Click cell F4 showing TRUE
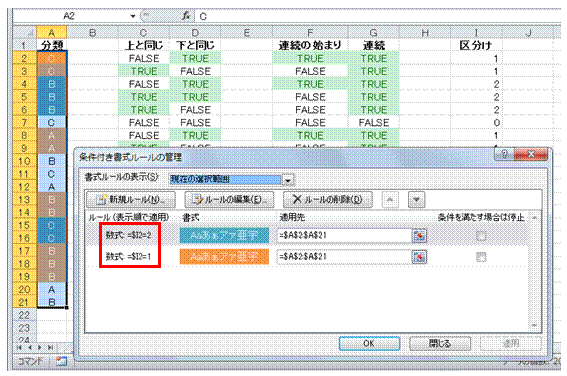Viewport: 567px width, 376px height. click(x=310, y=84)
